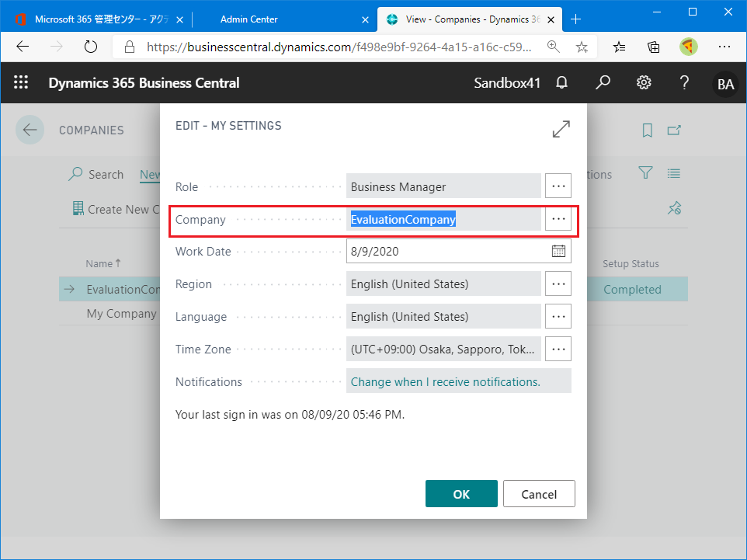
Task: Switch to the Admin Center tab
Action: (249, 19)
